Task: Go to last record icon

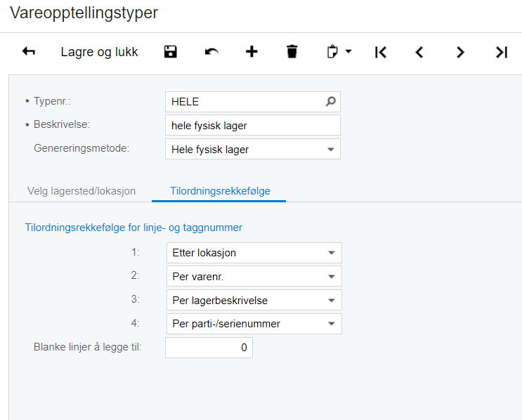Action: [502, 52]
